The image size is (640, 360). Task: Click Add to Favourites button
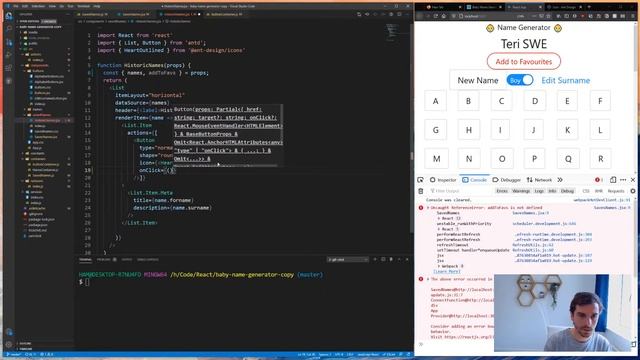(x=524, y=62)
